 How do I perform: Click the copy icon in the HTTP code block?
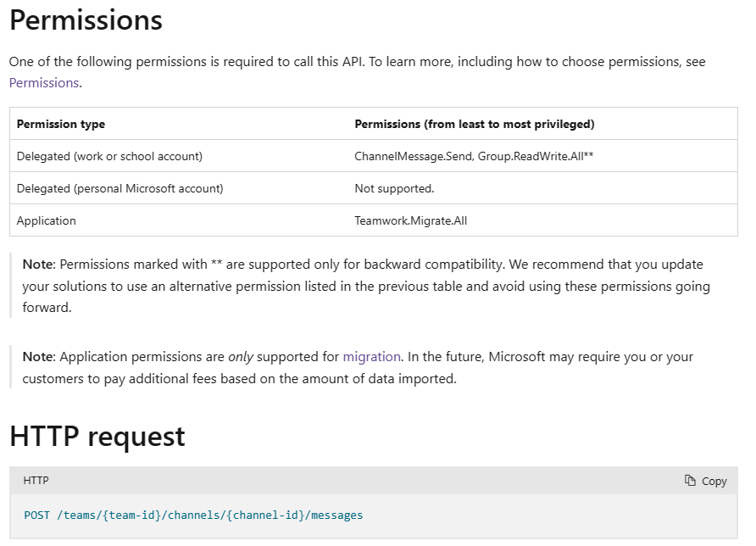(x=691, y=481)
